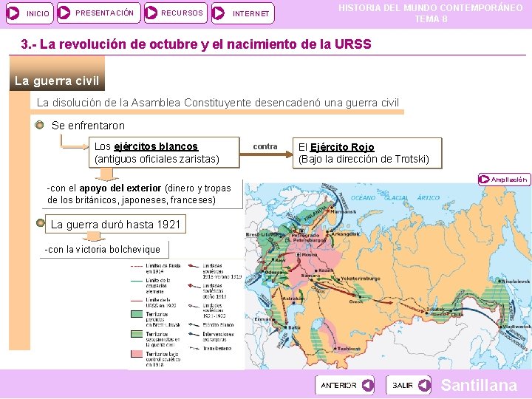Click pink Soviet-controlled 1918 legend swatch

[137, 354]
